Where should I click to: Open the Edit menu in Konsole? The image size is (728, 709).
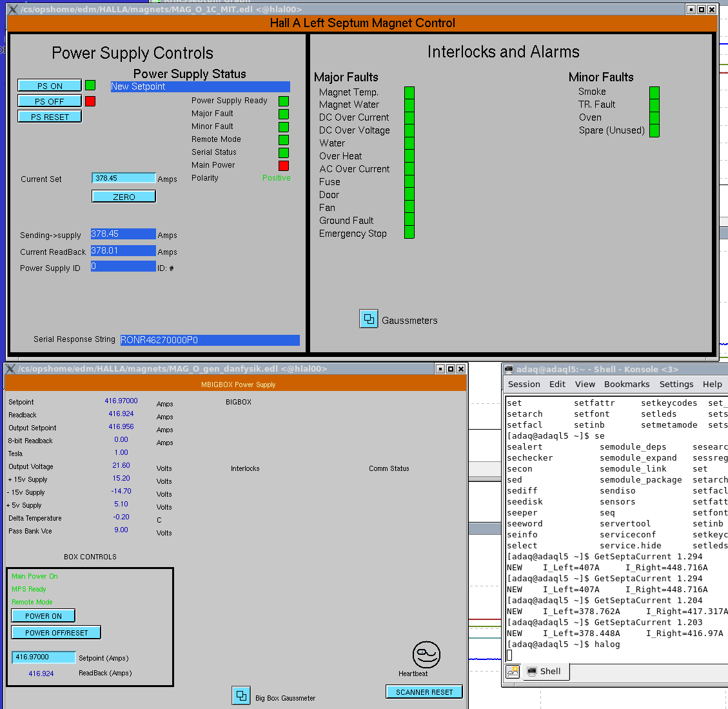pos(557,384)
